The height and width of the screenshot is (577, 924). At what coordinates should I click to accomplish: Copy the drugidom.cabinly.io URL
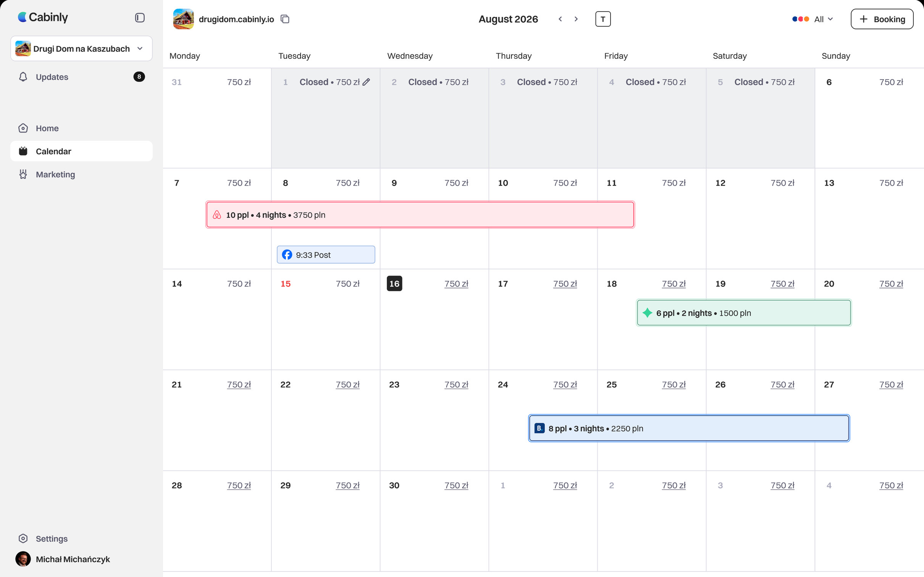[285, 19]
